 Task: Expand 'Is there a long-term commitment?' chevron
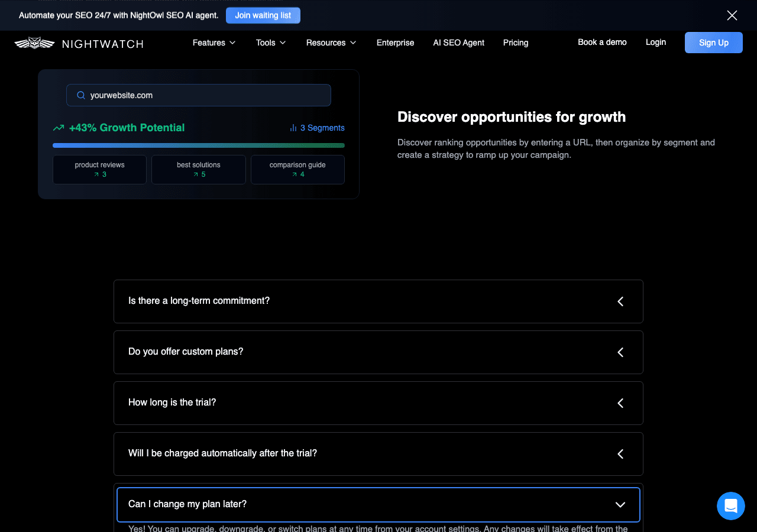[620, 301]
